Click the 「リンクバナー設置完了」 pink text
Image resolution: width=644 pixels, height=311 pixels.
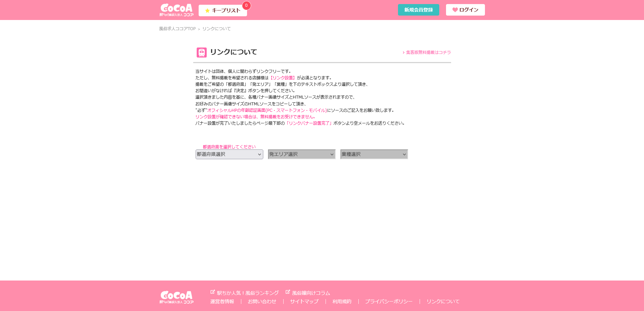click(x=309, y=123)
